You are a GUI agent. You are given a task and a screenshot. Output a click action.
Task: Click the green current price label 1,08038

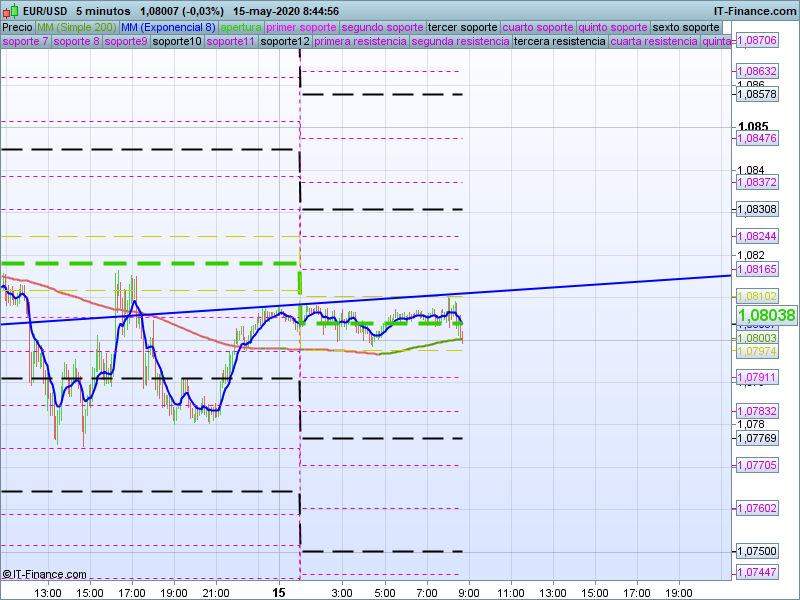[766, 315]
